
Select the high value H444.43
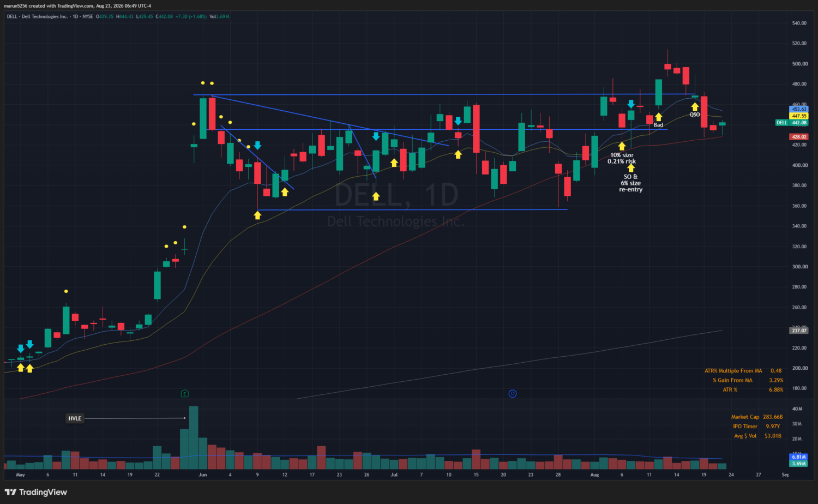click(x=125, y=16)
